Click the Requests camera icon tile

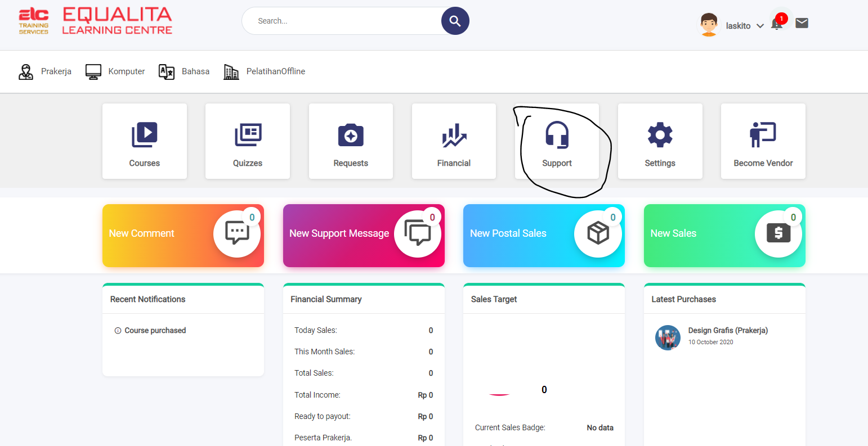pyautogui.click(x=351, y=141)
